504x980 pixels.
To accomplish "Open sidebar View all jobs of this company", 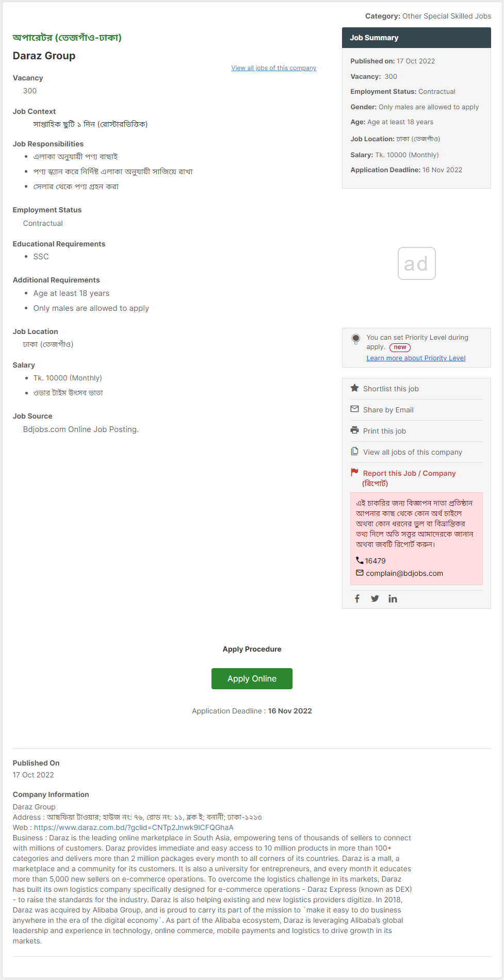I will pyautogui.click(x=413, y=452).
